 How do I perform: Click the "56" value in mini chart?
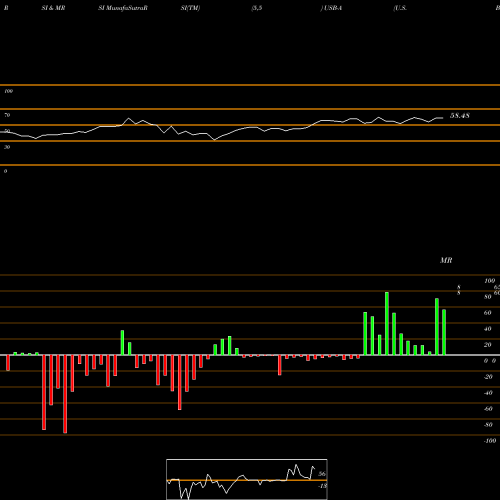(x=322, y=474)
